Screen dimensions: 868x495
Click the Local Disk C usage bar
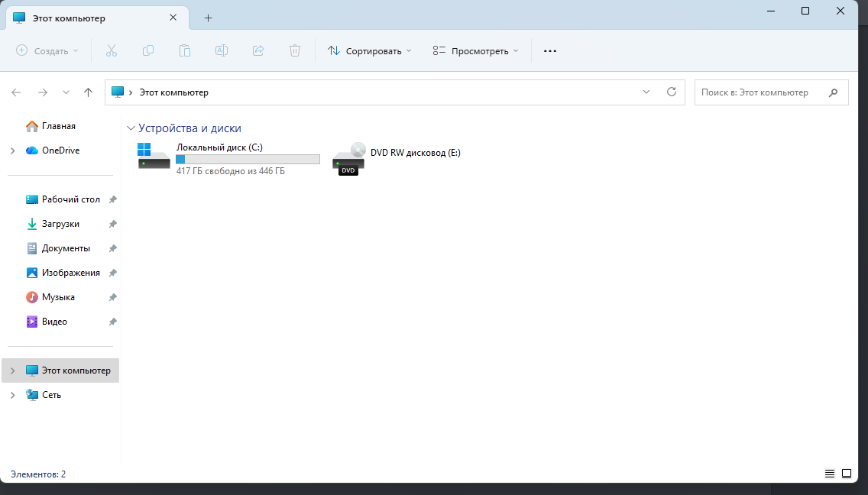click(x=248, y=160)
